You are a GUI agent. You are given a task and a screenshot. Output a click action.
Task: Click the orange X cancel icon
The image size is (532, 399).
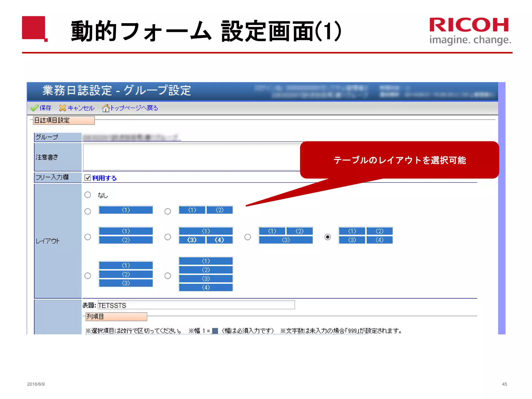point(63,108)
